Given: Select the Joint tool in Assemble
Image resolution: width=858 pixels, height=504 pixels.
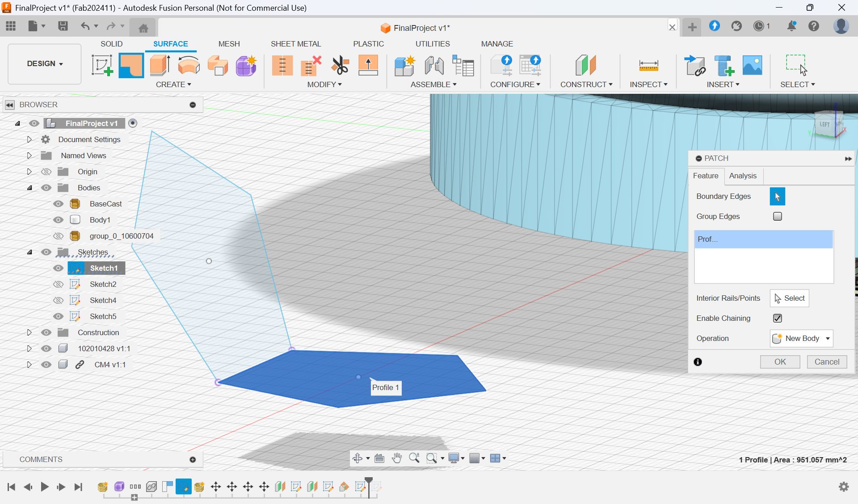Looking at the screenshot, I should [434, 66].
